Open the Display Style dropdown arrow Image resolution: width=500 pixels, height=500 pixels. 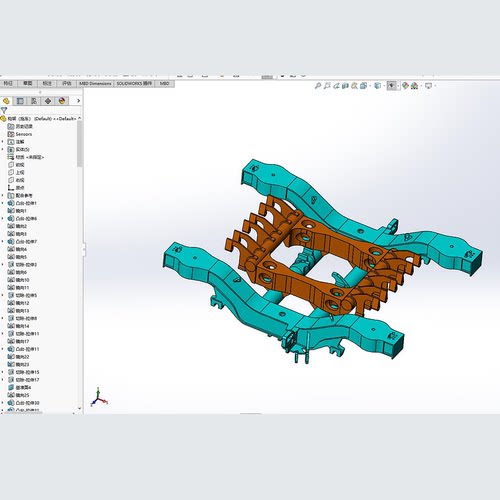pos(383,86)
